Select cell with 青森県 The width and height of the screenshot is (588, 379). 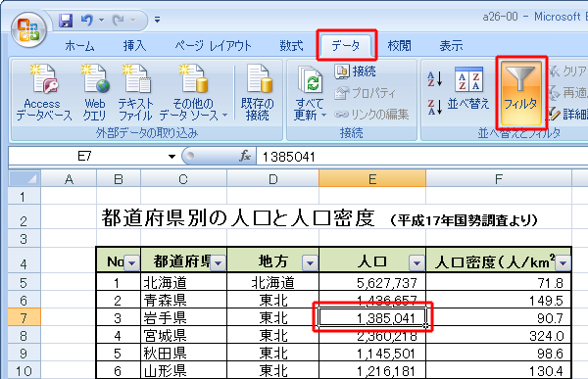tap(184, 301)
